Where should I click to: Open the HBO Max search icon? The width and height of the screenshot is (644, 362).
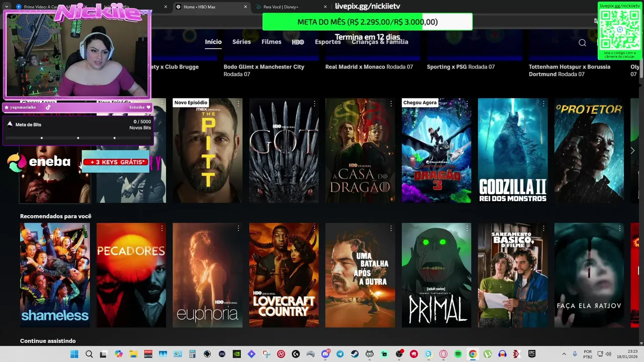pos(582,43)
